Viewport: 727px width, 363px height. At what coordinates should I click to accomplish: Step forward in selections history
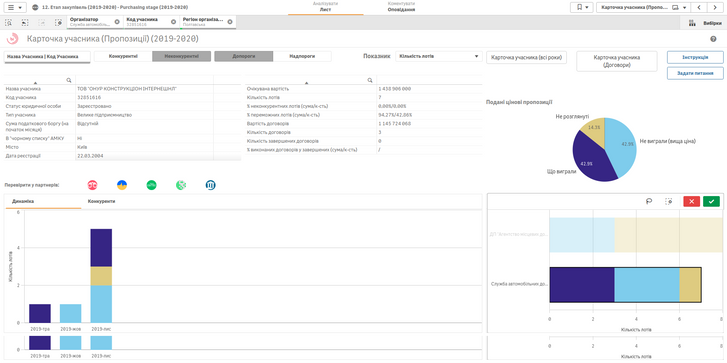(x=41, y=22)
